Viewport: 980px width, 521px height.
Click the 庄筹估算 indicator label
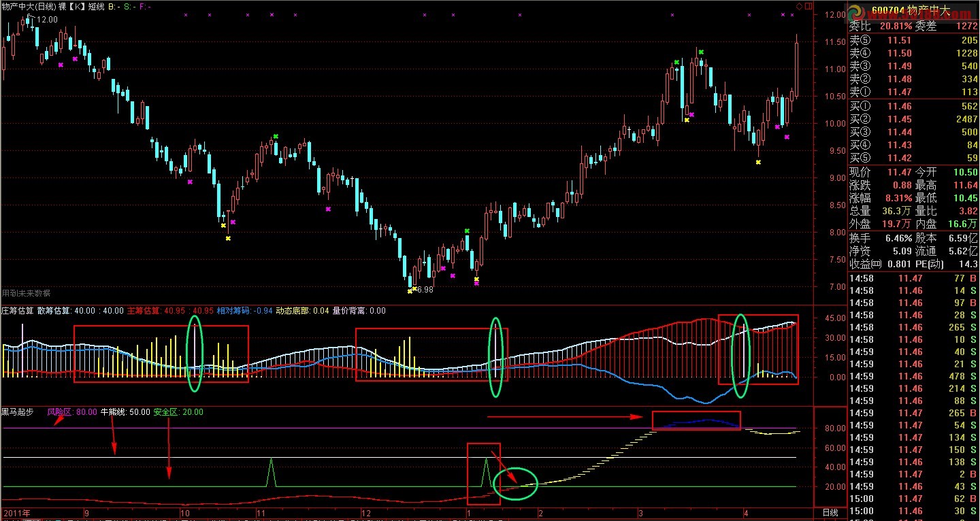coord(18,311)
